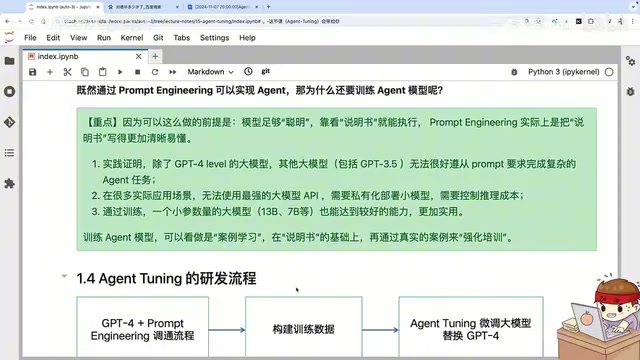Select the index.ipynb notebook tab
This screenshot has height=360, width=640.
84,56
